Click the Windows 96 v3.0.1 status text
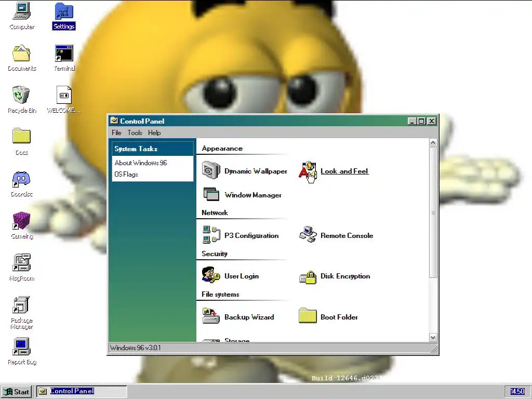 (x=136, y=348)
